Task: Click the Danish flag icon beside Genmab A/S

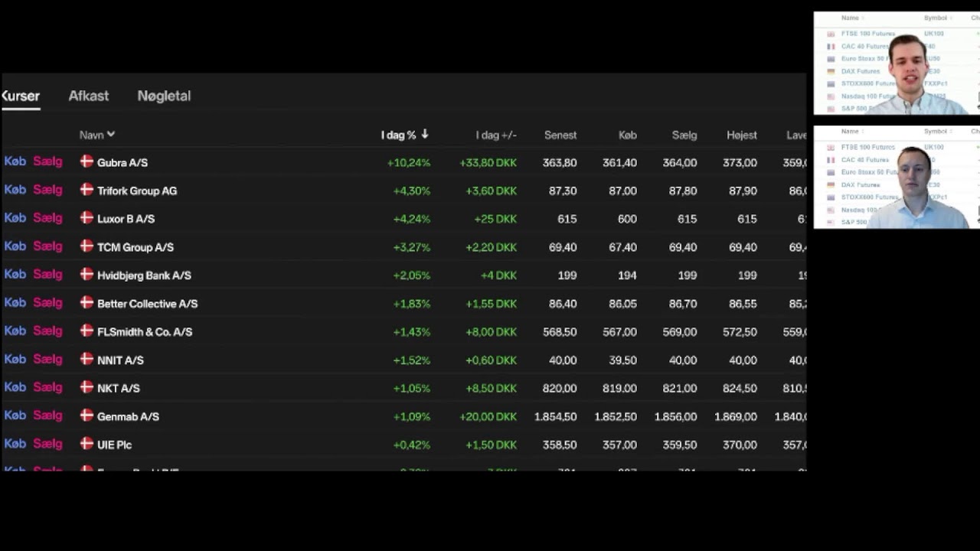Action: (87, 416)
